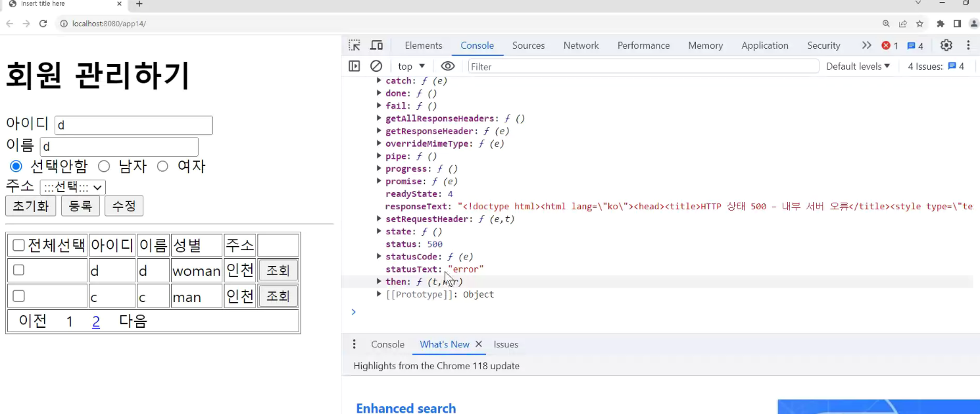The width and height of the screenshot is (980, 414).
Task: Click the 4 Issues link in console toolbar
Action: [x=936, y=66]
